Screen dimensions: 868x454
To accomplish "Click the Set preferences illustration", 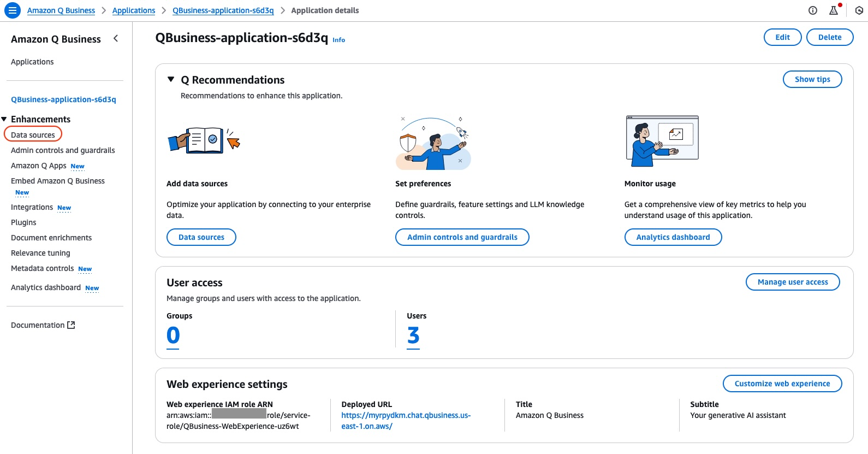I will 433,144.
